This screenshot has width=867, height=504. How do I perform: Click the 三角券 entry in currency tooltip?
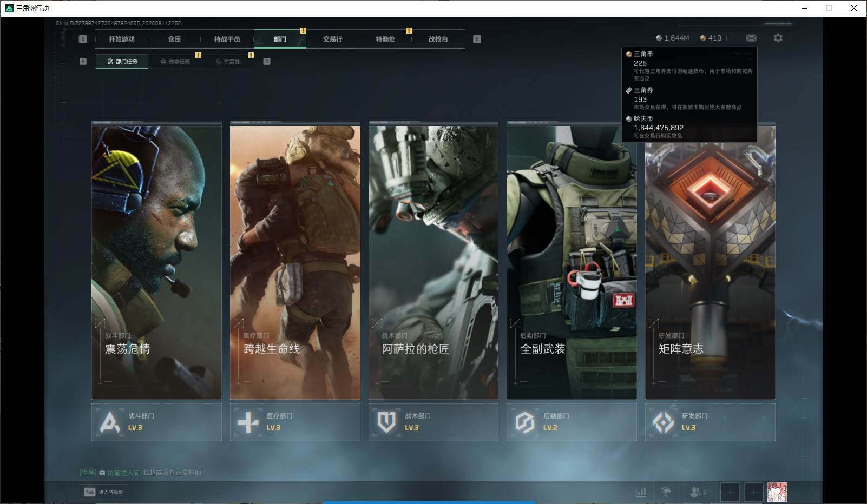click(689, 98)
